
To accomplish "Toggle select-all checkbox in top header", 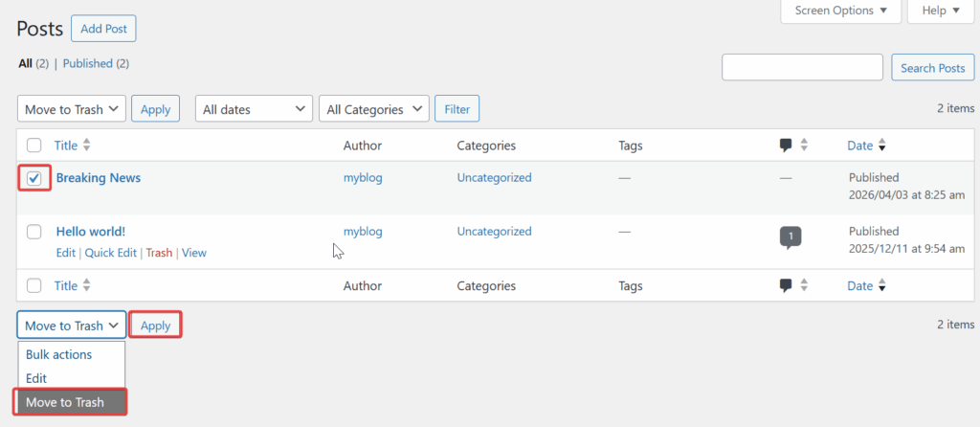I will [34, 146].
